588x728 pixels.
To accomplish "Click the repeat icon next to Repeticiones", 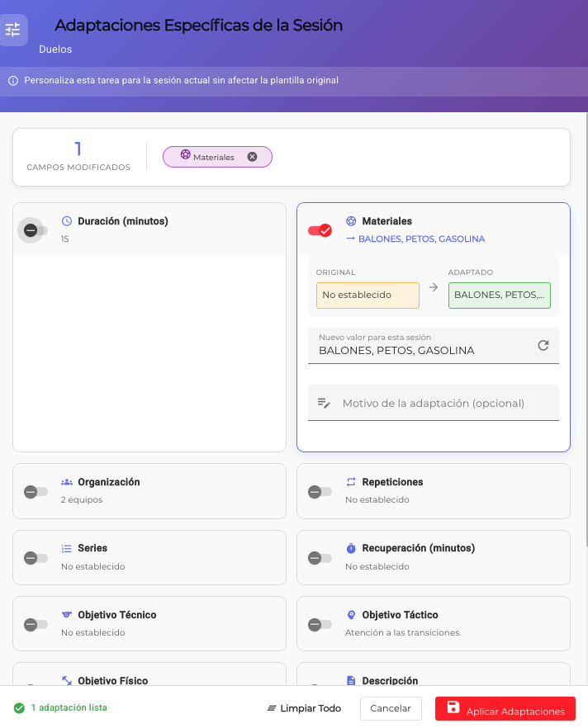I will pos(351,482).
